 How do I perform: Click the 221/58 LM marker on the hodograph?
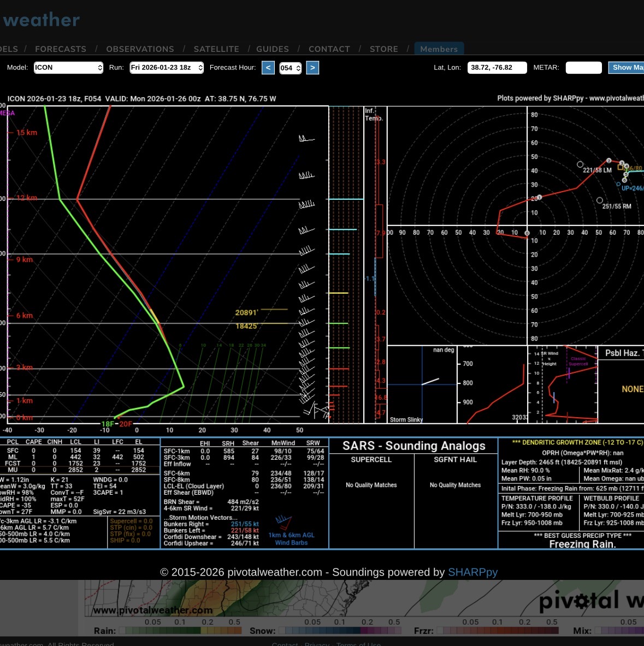click(x=580, y=164)
